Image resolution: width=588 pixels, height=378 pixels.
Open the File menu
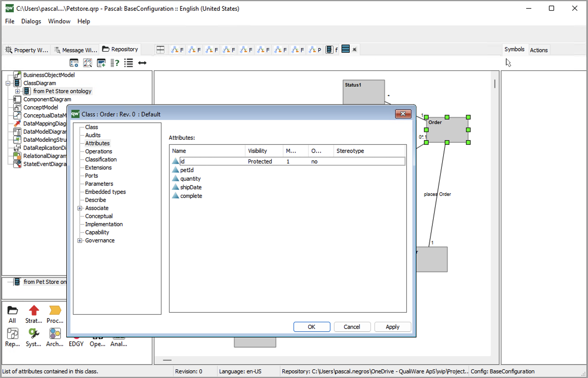pyautogui.click(x=10, y=21)
